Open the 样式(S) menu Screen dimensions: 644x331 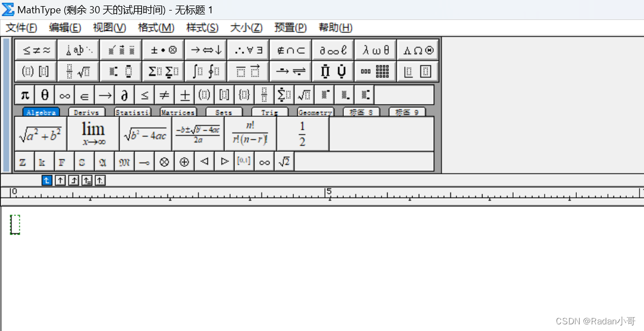pyautogui.click(x=202, y=28)
